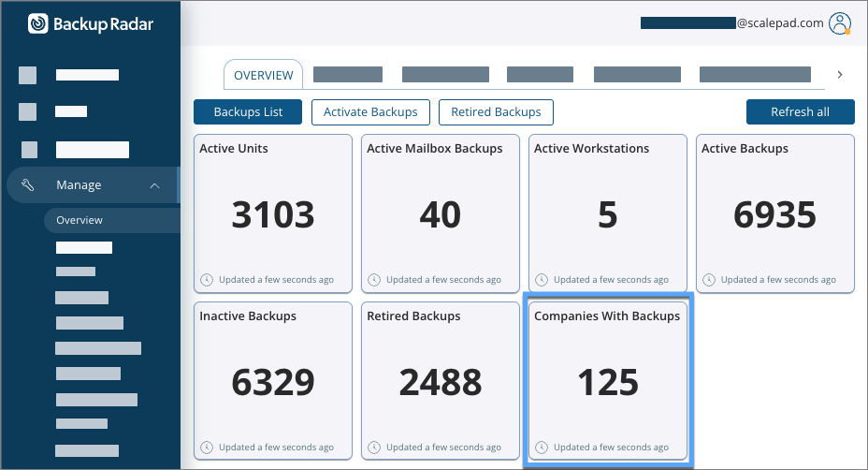Click the Retired Backups card value 2488
The width and height of the screenshot is (868, 470).
click(441, 382)
